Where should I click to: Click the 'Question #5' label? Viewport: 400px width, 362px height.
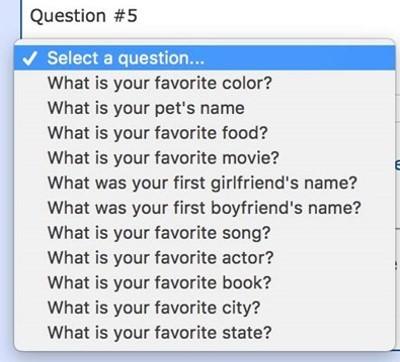coord(84,16)
